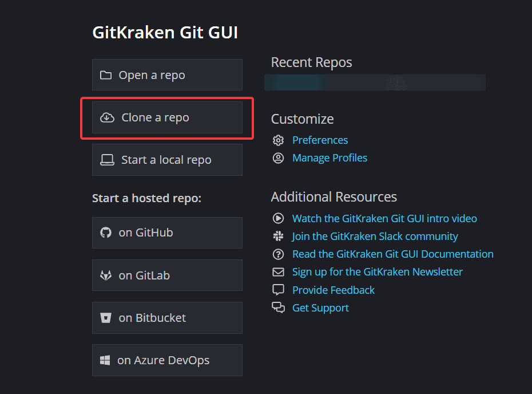The height and width of the screenshot is (394, 532).
Task: Join the GitKraken Slack community
Action: tap(375, 237)
